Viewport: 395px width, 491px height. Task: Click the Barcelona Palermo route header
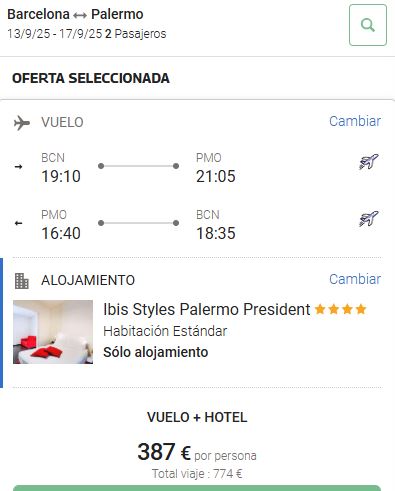click(75, 14)
